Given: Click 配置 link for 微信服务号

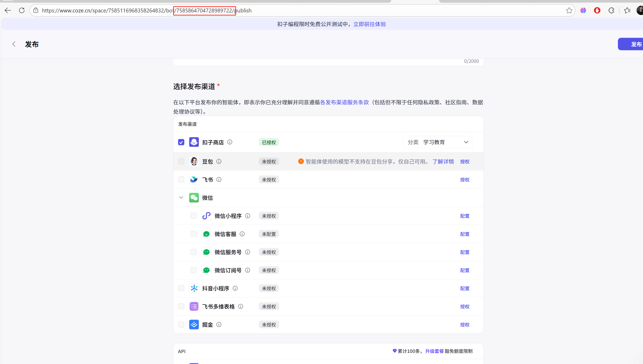Looking at the screenshot, I should point(465,252).
